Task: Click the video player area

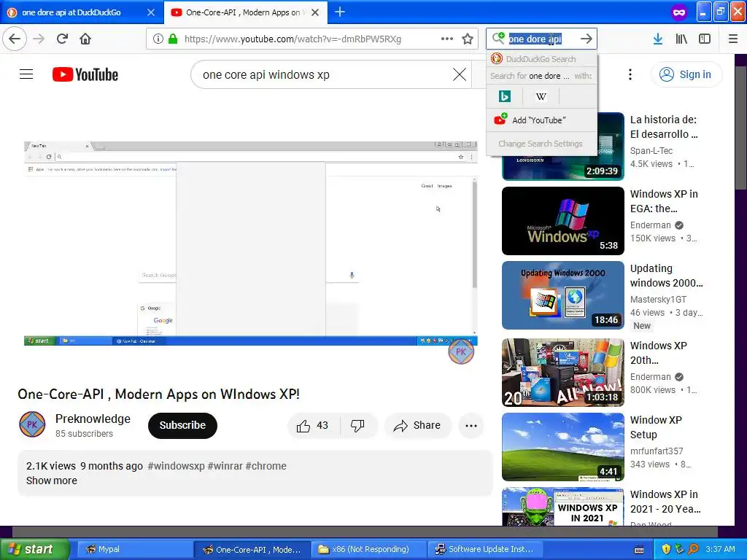Action: (251, 243)
